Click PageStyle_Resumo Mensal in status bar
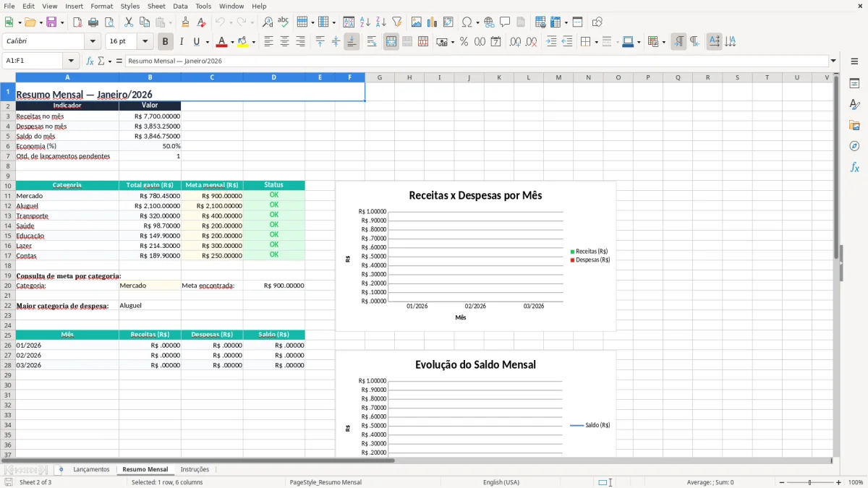The height and width of the screenshot is (488, 868). point(325,482)
